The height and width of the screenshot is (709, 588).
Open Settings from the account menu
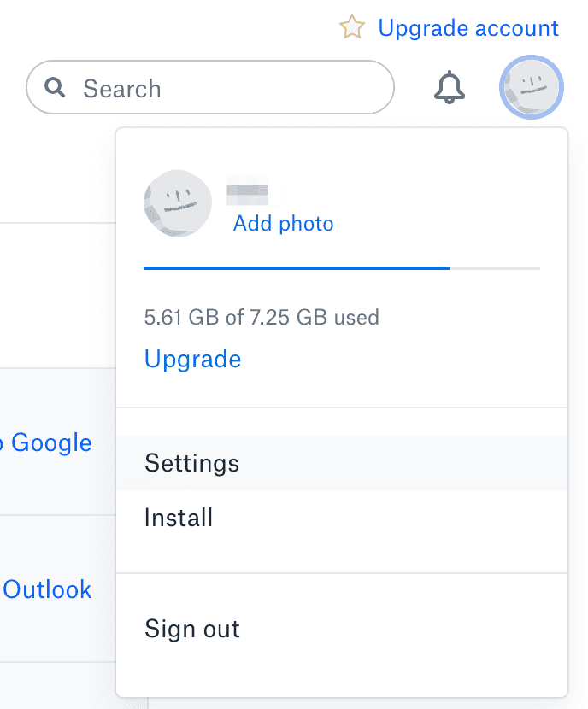coord(192,463)
